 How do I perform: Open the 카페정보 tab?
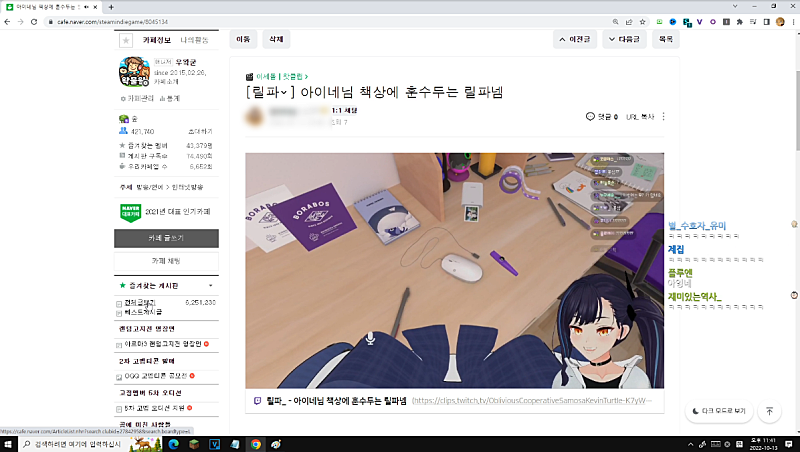[x=157, y=40]
